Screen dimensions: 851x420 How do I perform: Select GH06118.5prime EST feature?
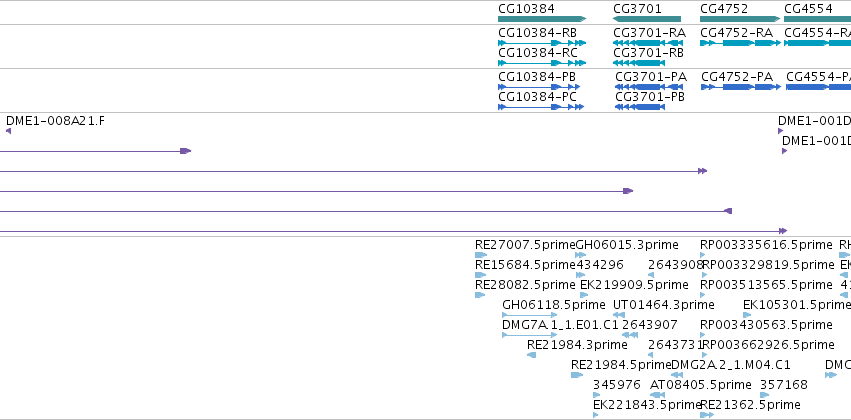coord(530,315)
